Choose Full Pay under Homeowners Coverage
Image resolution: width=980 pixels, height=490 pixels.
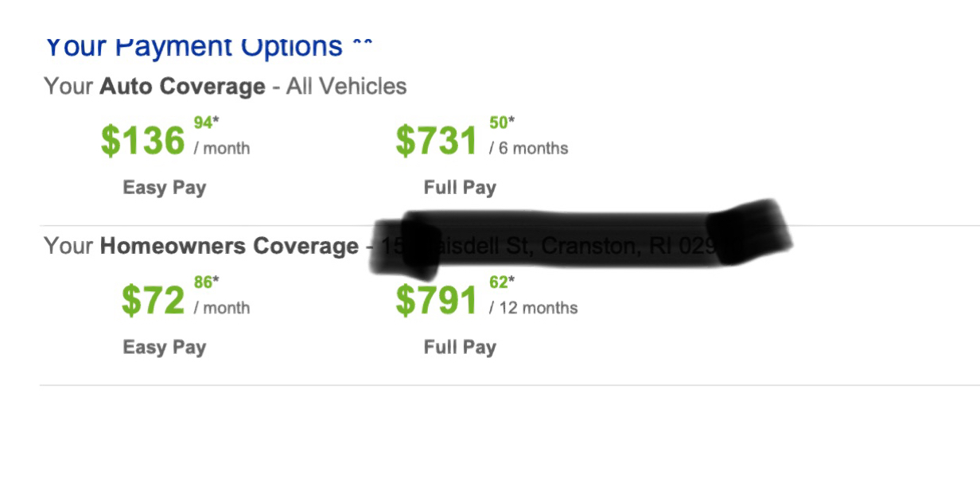[x=460, y=347]
